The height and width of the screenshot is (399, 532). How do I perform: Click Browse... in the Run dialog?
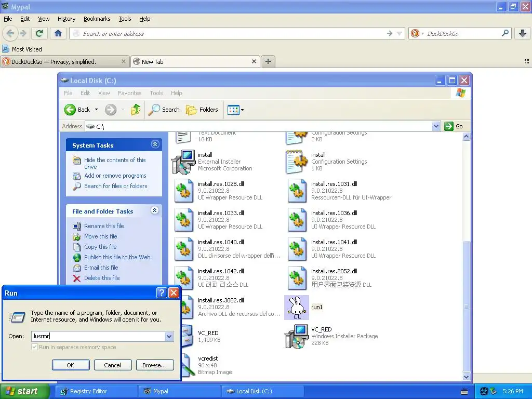155,365
